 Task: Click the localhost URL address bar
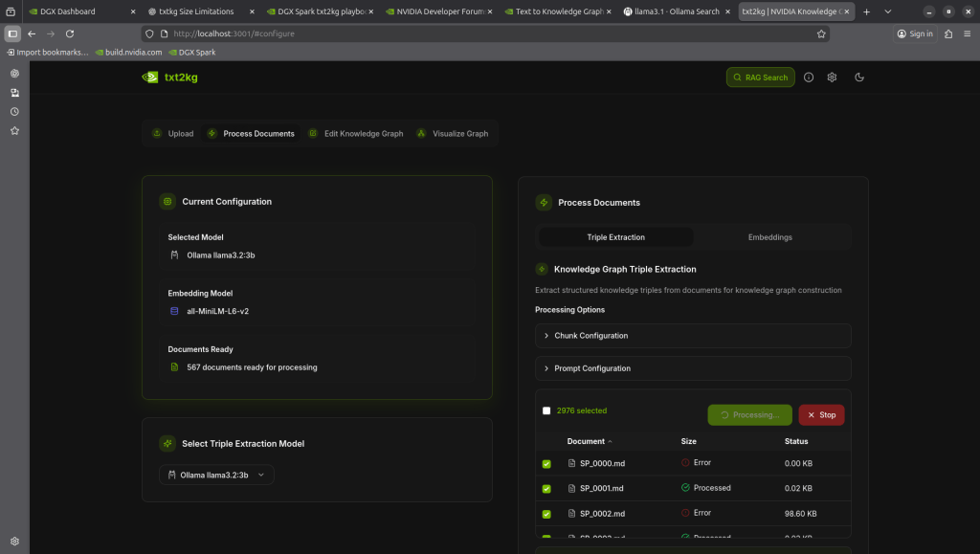[479, 33]
